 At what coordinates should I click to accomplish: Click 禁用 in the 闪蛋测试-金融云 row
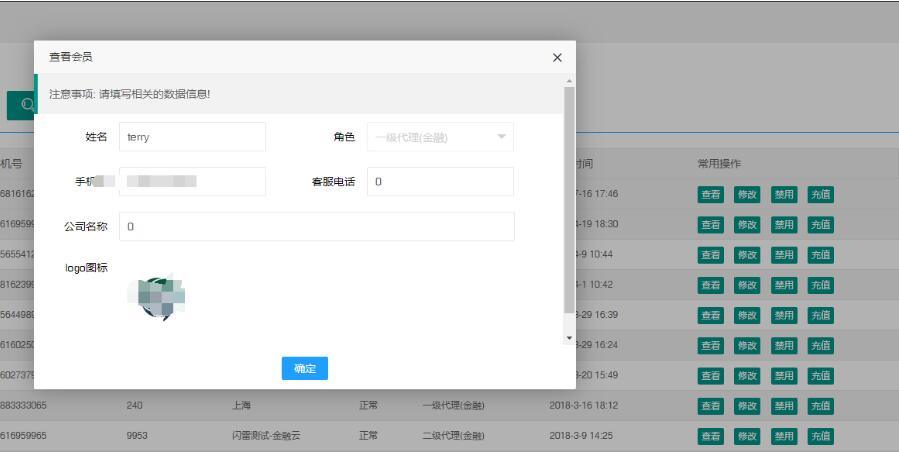pos(784,437)
